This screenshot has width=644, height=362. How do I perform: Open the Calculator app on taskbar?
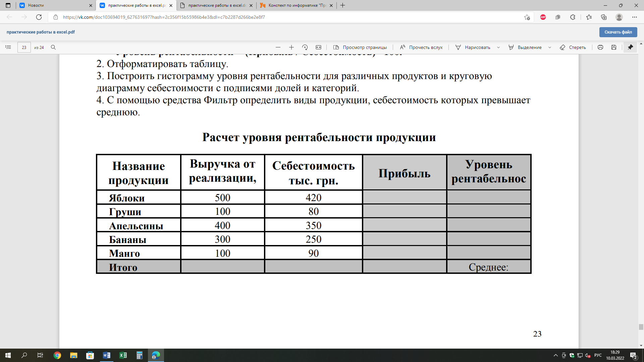pyautogui.click(x=139, y=355)
